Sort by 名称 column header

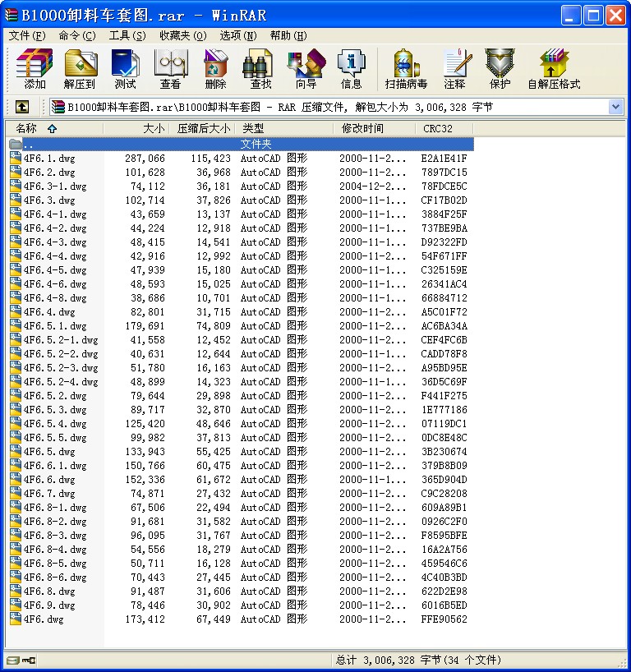pos(55,128)
